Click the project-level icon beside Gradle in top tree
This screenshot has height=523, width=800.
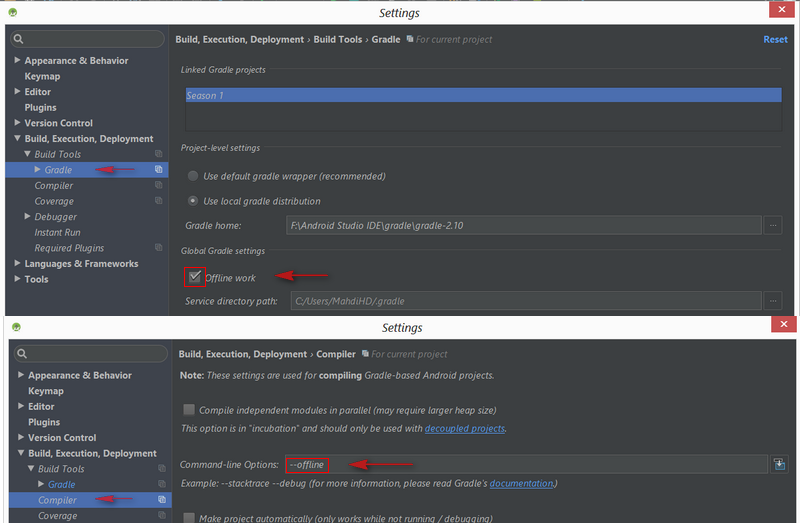click(158, 170)
